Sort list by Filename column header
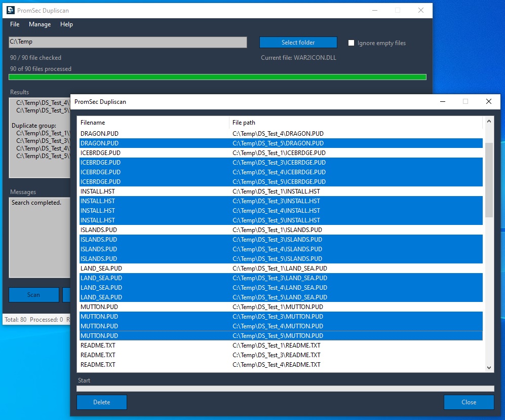505x420 pixels. click(152, 123)
